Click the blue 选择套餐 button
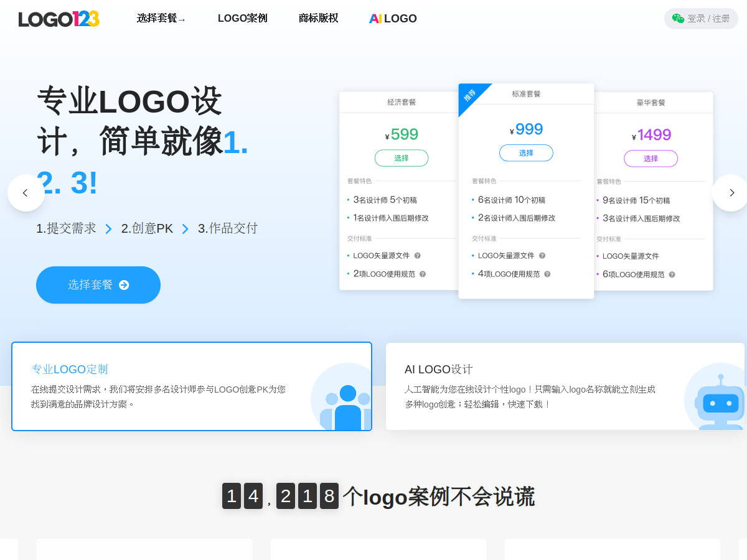This screenshot has width=747, height=560. point(98,285)
